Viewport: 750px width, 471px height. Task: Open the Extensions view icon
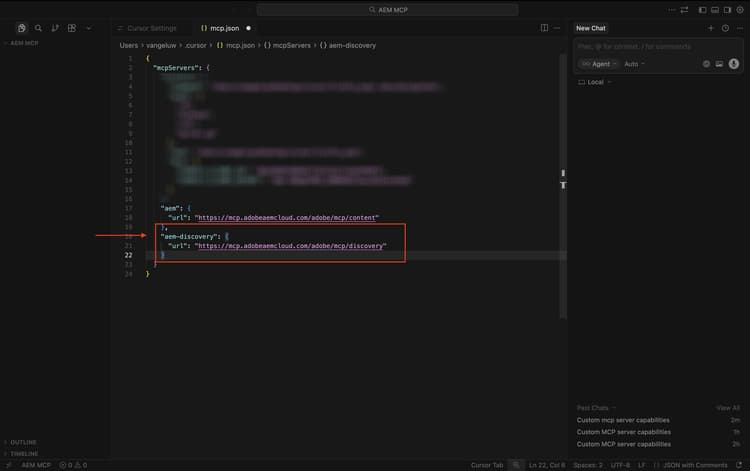[72, 28]
